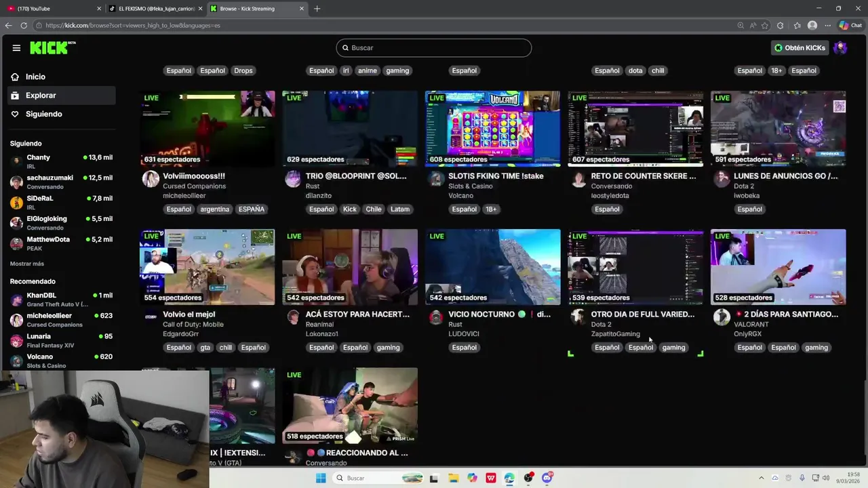Go back with the browser back arrow
Viewport: 868px width, 488px height.
coord(8,25)
